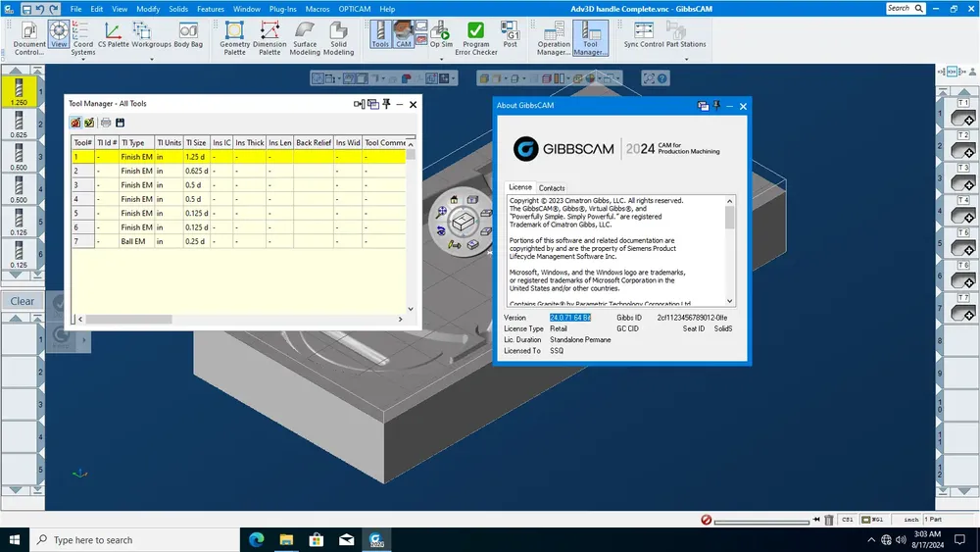
Task: Switch to the Contacts tab
Action: [551, 187]
